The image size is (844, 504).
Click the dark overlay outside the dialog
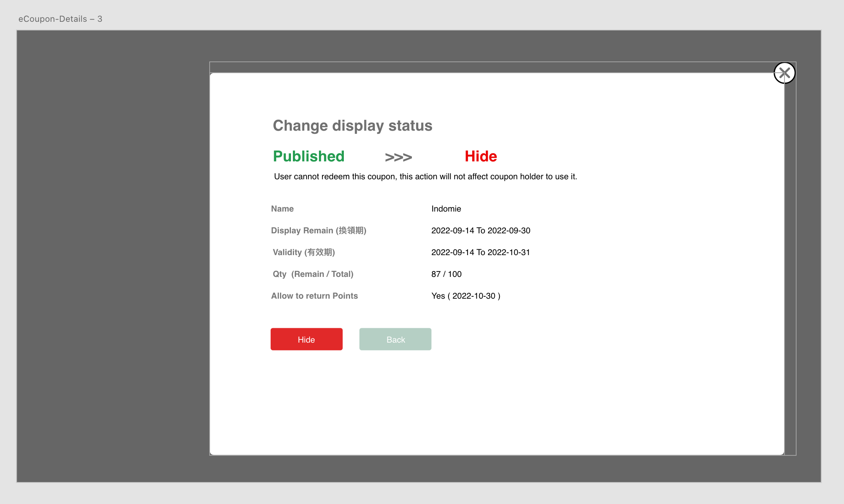tap(113, 253)
